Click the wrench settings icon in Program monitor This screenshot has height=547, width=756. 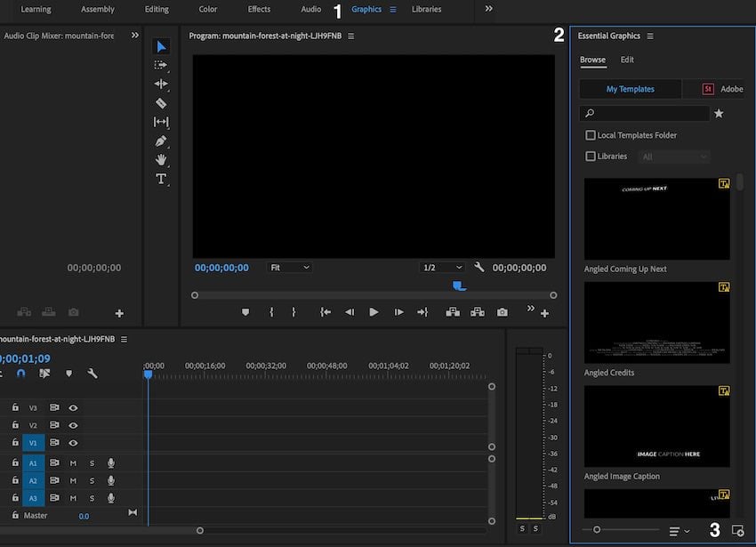pyautogui.click(x=479, y=268)
